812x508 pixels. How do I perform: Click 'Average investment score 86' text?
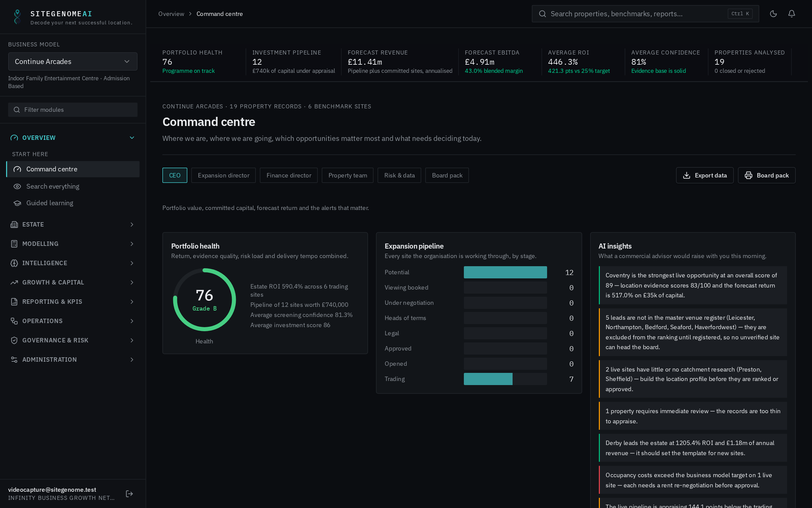290,325
